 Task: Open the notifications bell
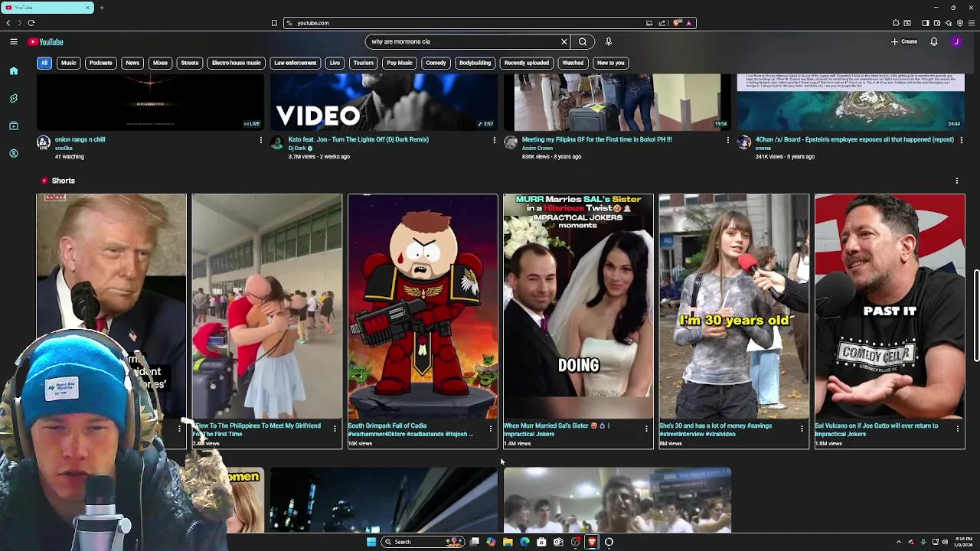click(x=934, y=42)
